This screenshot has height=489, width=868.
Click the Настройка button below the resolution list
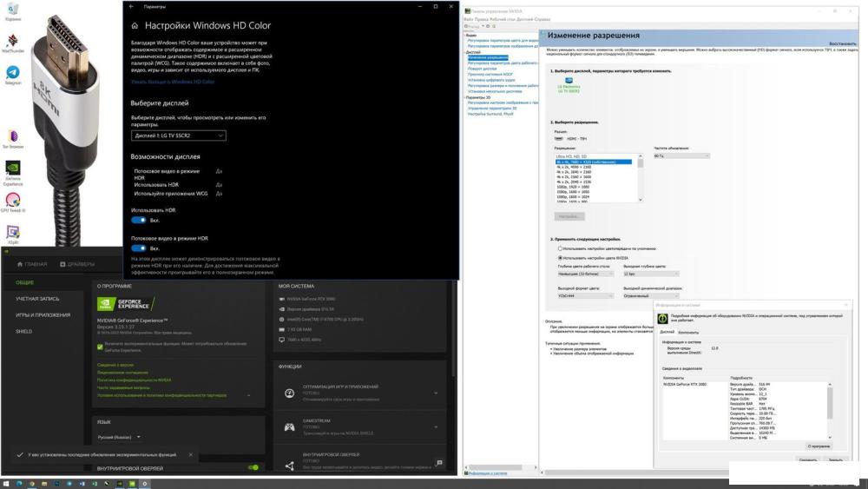pyautogui.click(x=569, y=216)
